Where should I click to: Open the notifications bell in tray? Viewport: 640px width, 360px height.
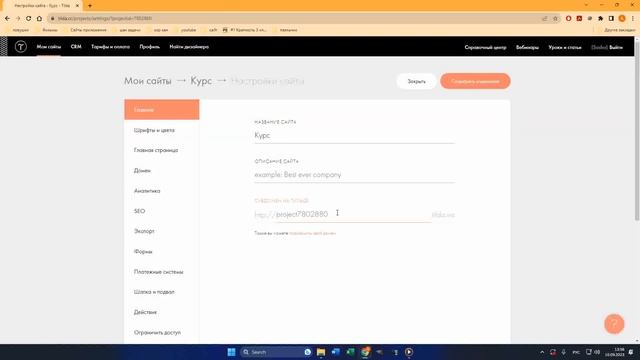(631, 352)
